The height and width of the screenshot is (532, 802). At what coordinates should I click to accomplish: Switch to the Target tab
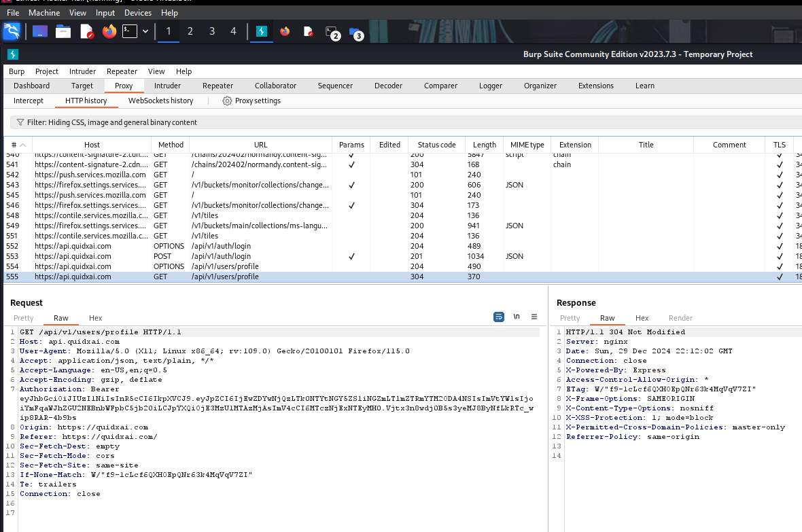82,86
